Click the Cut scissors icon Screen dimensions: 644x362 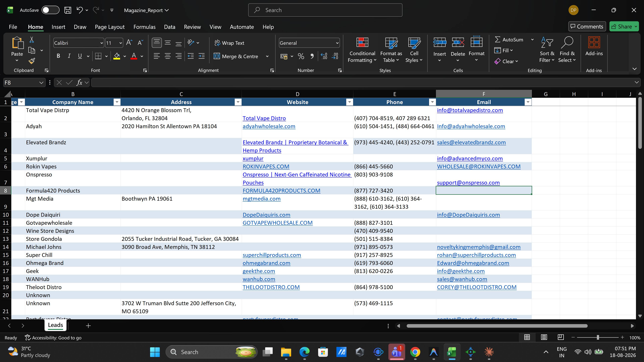pos(32,40)
